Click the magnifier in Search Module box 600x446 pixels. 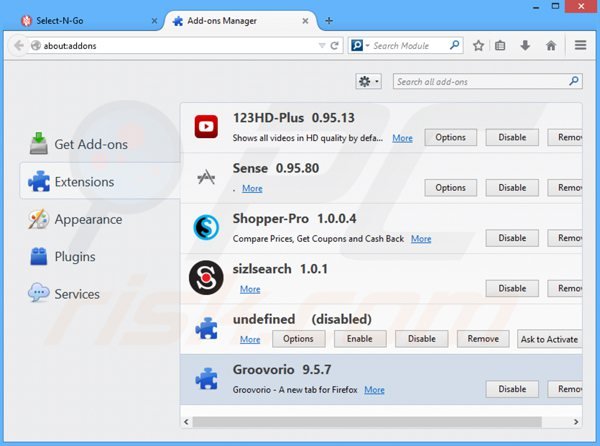(454, 45)
